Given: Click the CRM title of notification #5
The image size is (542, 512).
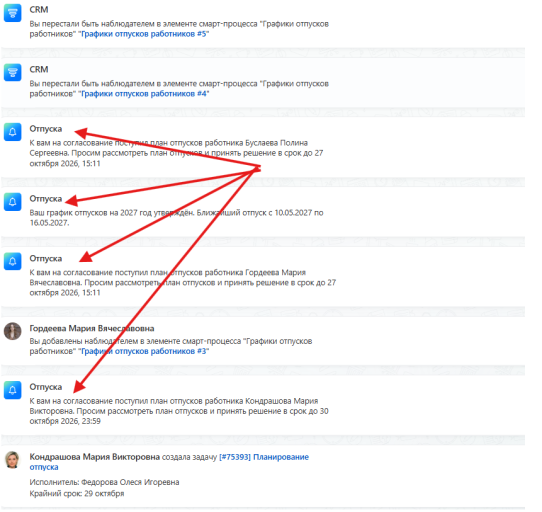Looking at the screenshot, I should point(39,10).
